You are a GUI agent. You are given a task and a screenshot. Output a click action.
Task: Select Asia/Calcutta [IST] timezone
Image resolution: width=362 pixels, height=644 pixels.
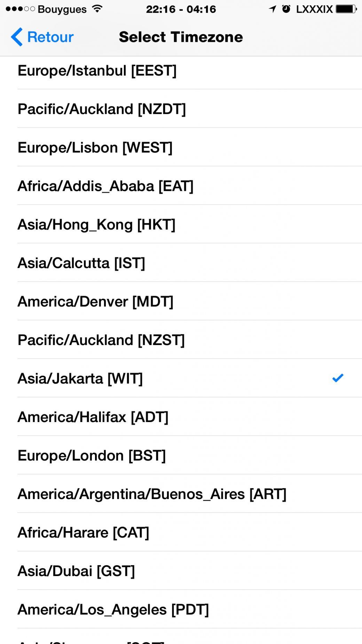point(81,263)
